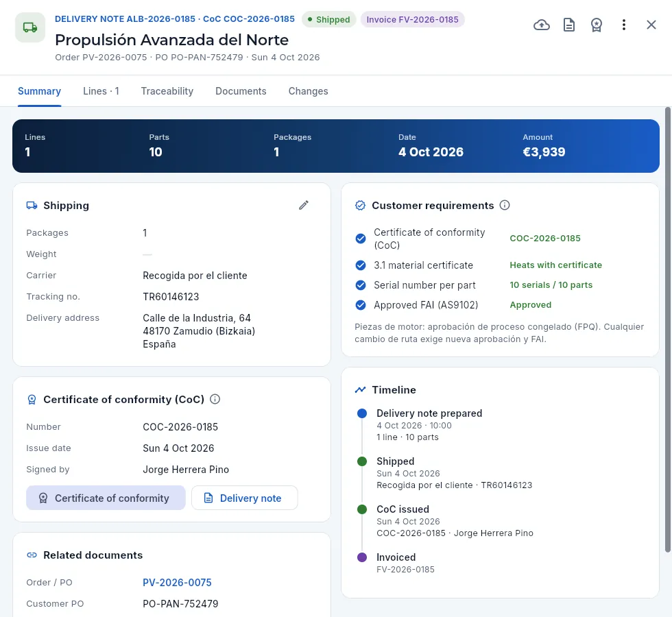Click the certificate ribbon icon in header

pos(597,25)
